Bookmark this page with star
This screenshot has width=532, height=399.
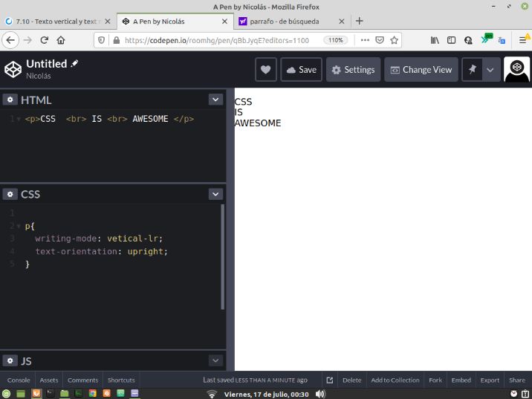(x=394, y=40)
